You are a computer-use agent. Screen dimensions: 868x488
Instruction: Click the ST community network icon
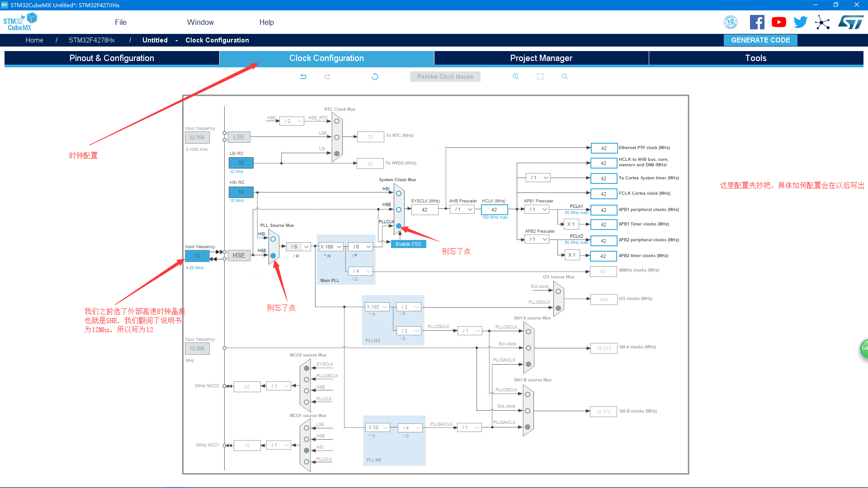pyautogui.click(x=822, y=22)
